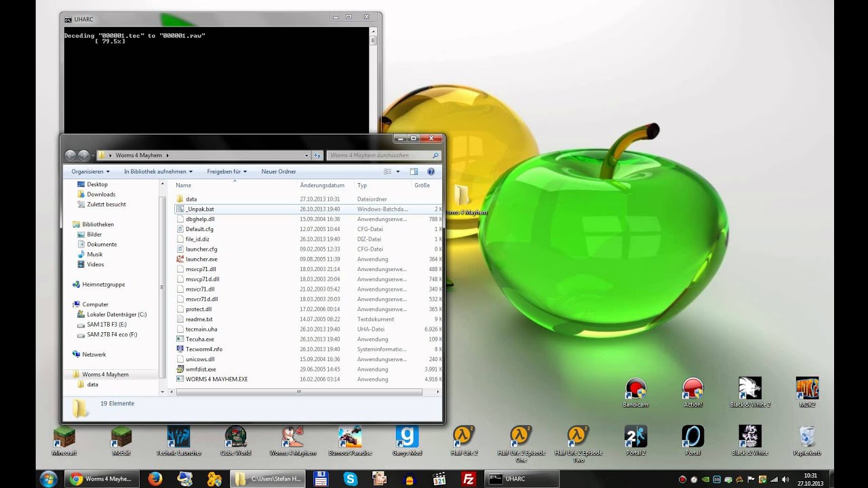Expand the Worms 4 Mayhem breadcrumb arrow
Viewport: 868px width, 488px height.
point(167,155)
